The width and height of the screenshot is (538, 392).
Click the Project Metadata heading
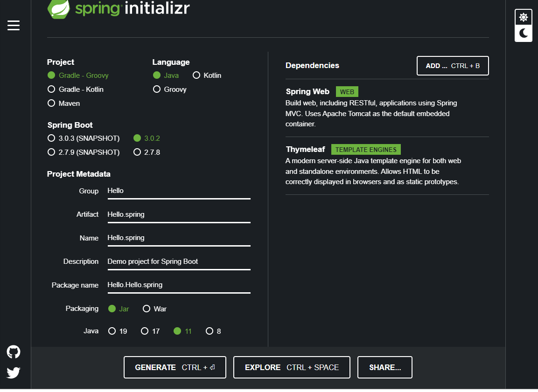[78, 174]
